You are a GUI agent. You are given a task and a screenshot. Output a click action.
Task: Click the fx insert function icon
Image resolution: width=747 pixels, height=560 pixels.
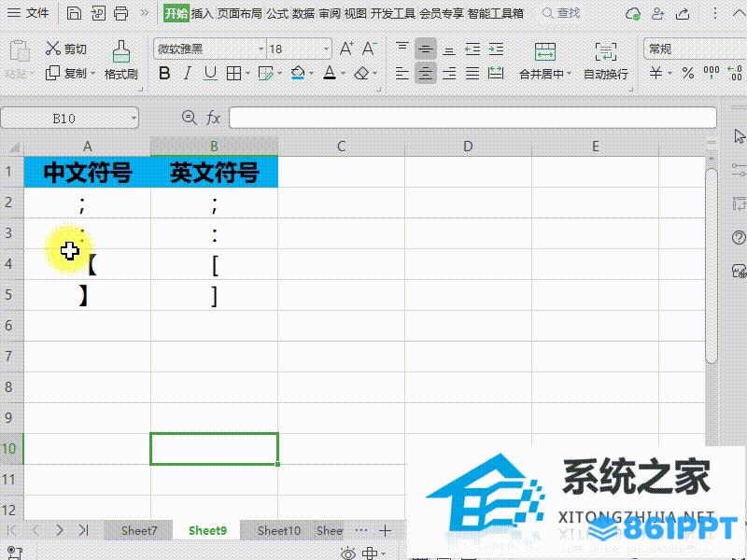coord(213,118)
